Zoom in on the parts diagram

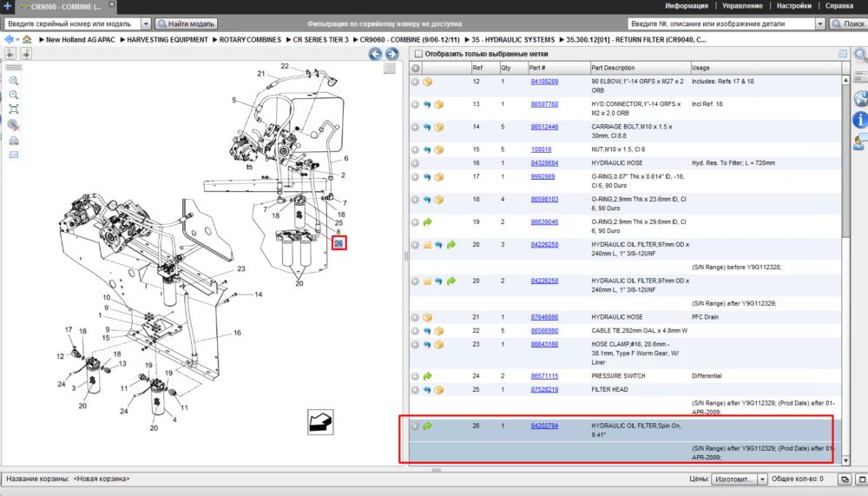tap(14, 81)
